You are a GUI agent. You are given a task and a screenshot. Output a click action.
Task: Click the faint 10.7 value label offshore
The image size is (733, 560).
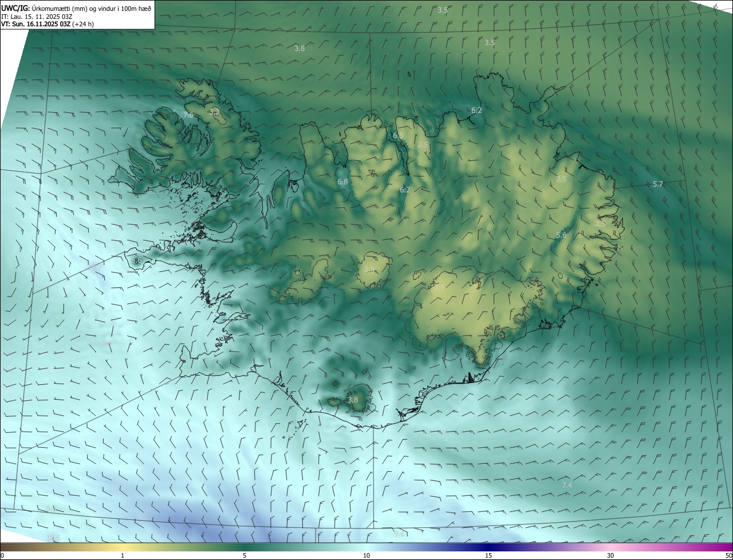click(96, 267)
